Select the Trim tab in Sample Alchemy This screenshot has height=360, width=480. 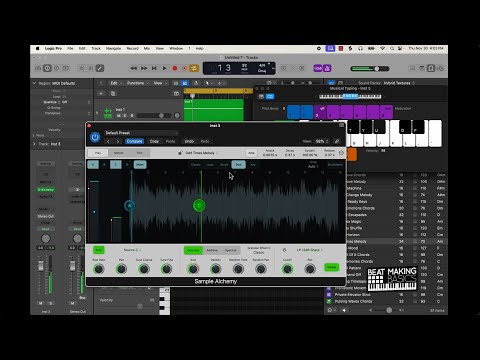click(x=139, y=153)
